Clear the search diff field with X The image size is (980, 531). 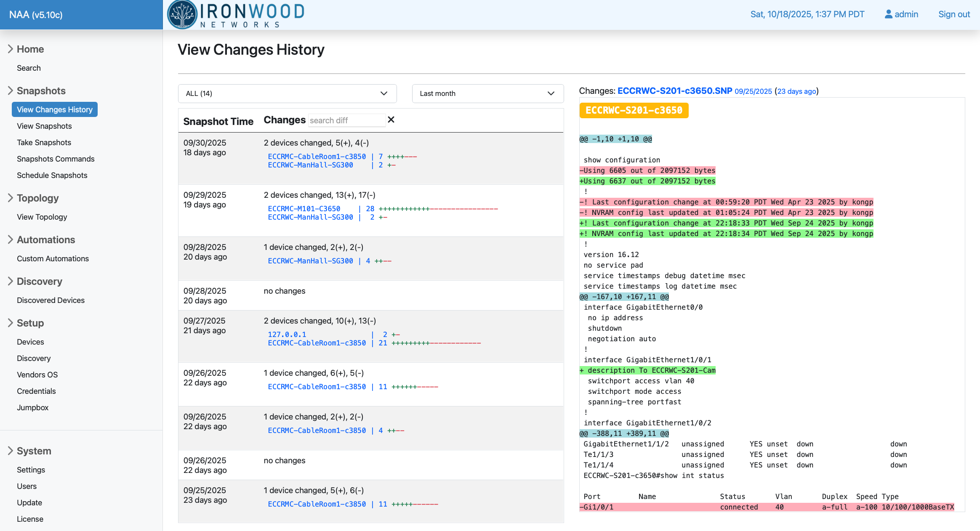tap(391, 120)
